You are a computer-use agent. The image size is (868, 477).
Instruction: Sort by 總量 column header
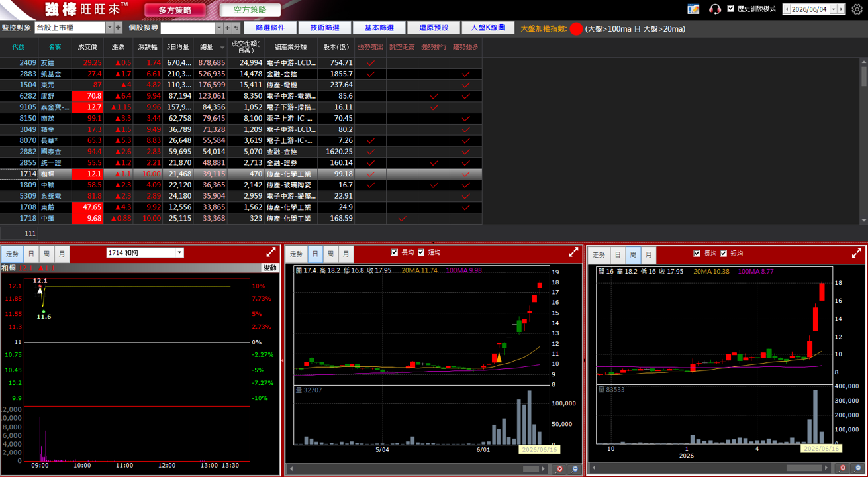pos(210,47)
